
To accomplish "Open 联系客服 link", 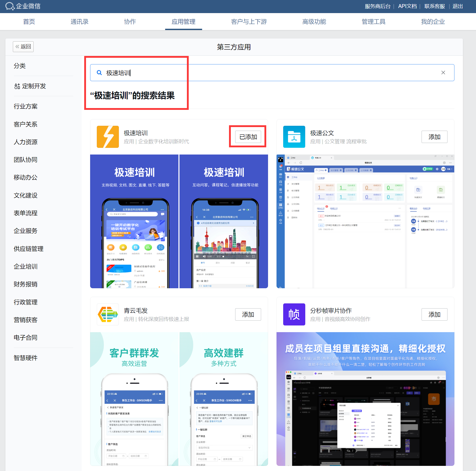I will [435, 6].
